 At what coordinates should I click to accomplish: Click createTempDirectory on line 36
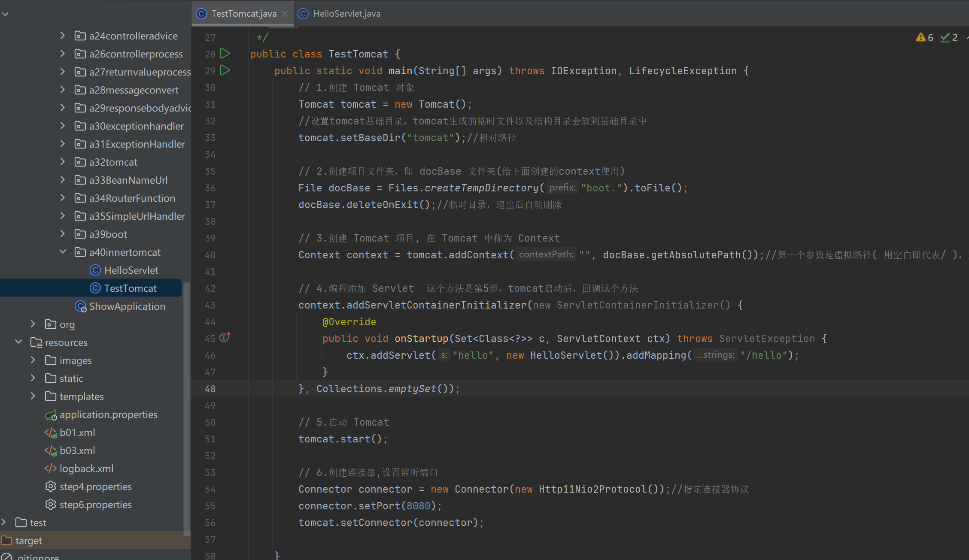click(x=481, y=188)
